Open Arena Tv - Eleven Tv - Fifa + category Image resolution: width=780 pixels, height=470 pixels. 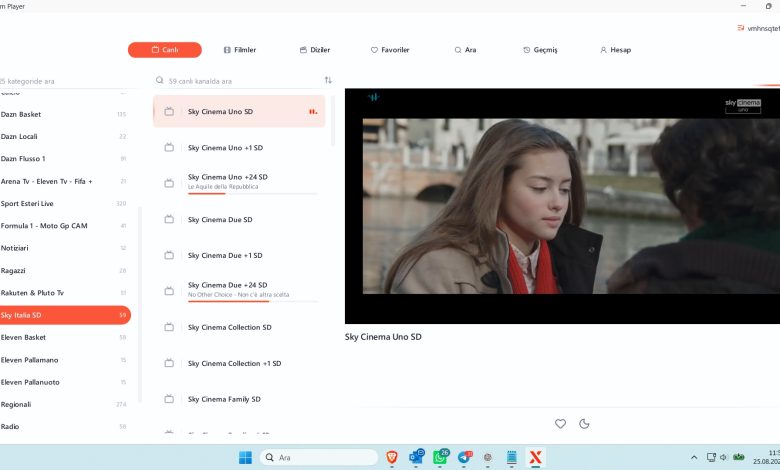[65, 181]
